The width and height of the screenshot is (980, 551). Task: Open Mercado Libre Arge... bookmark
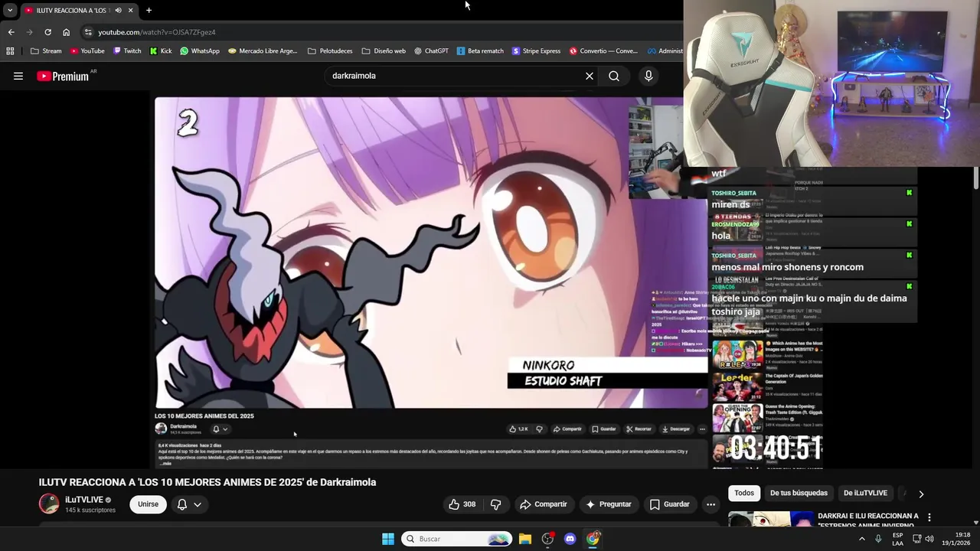[x=263, y=51]
